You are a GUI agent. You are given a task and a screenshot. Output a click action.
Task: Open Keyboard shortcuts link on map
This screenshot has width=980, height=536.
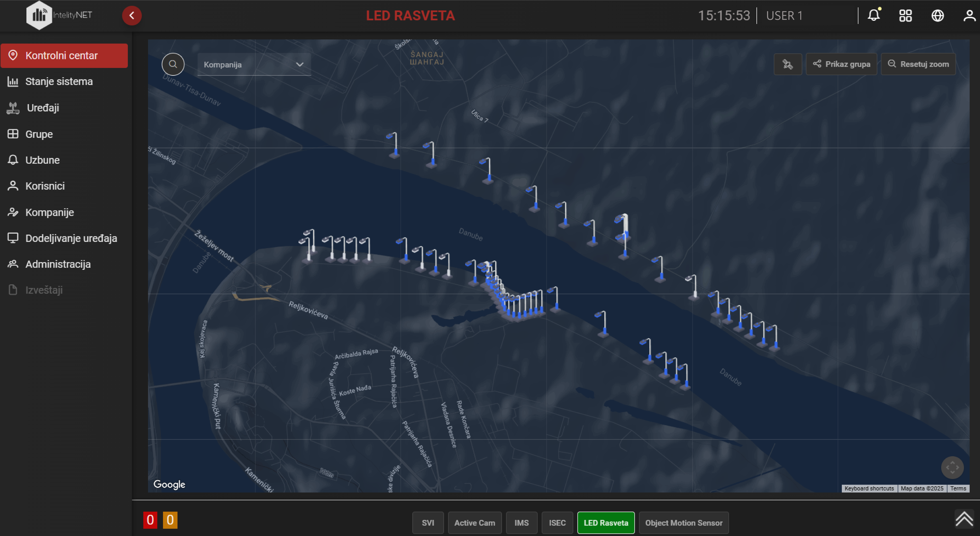click(869, 488)
